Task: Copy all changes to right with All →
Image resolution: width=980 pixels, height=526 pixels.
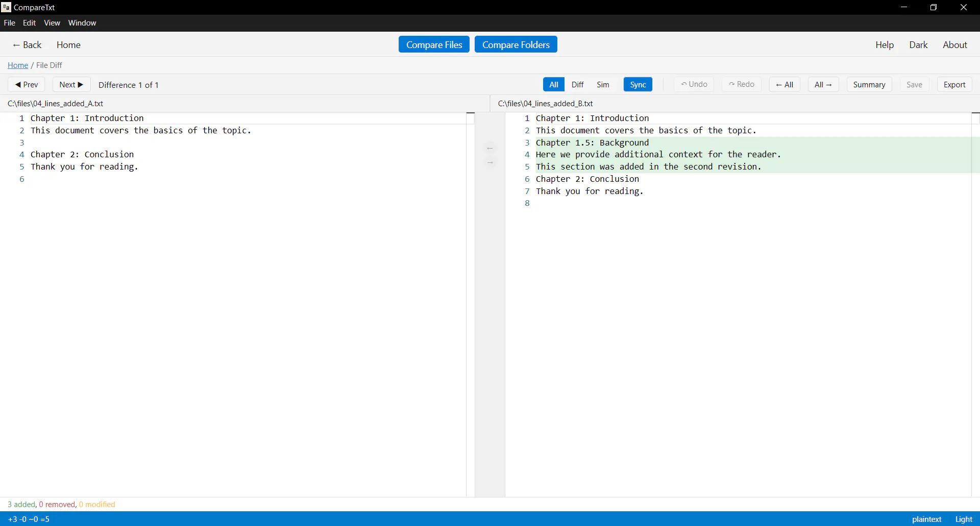Action: coord(823,85)
